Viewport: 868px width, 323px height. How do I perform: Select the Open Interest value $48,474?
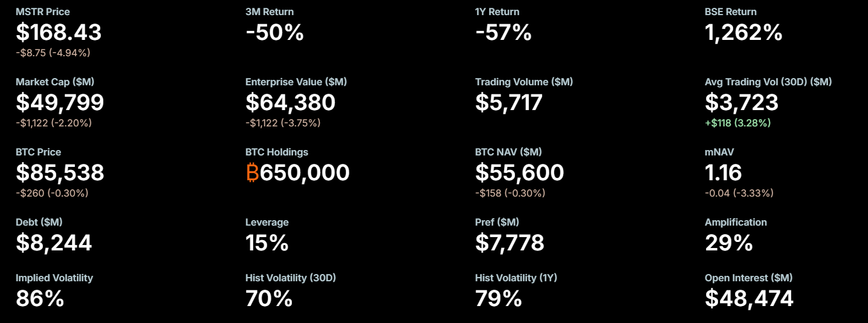tap(749, 298)
